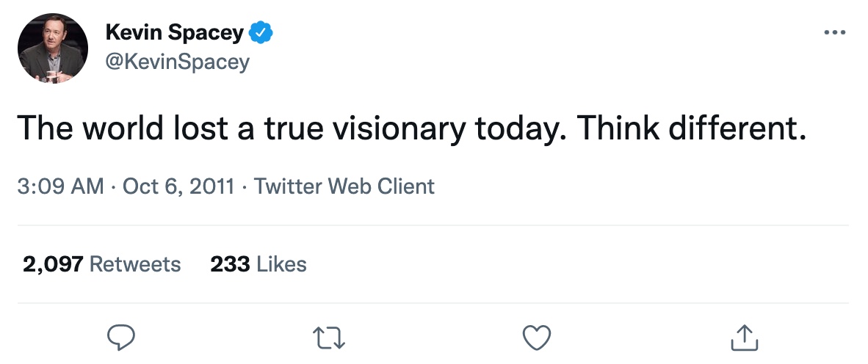The image size is (868, 364).
Task: Open Kevin Spacey's profile picture
Action: [53, 48]
